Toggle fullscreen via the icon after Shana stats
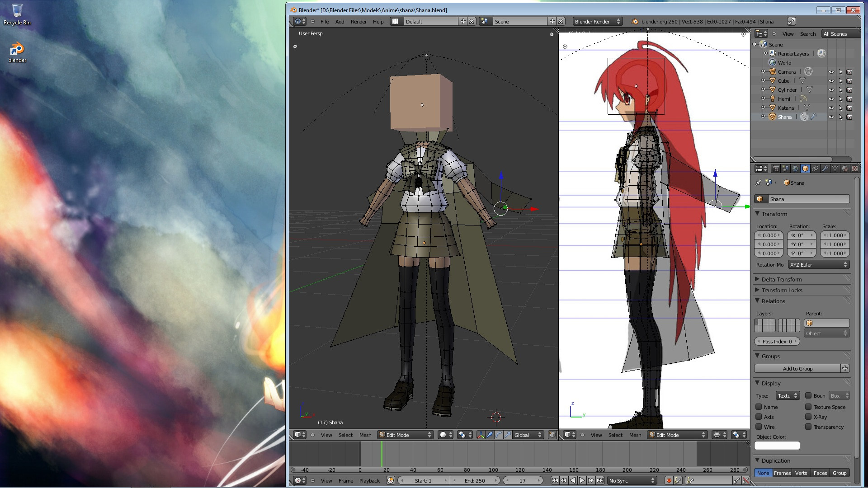The height and width of the screenshot is (488, 868). [x=792, y=21]
